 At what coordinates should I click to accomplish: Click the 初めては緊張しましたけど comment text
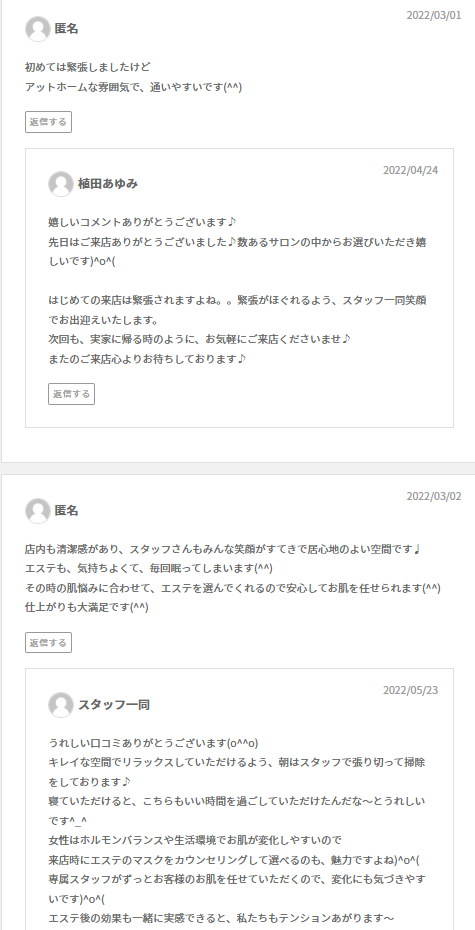click(x=88, y=67)
